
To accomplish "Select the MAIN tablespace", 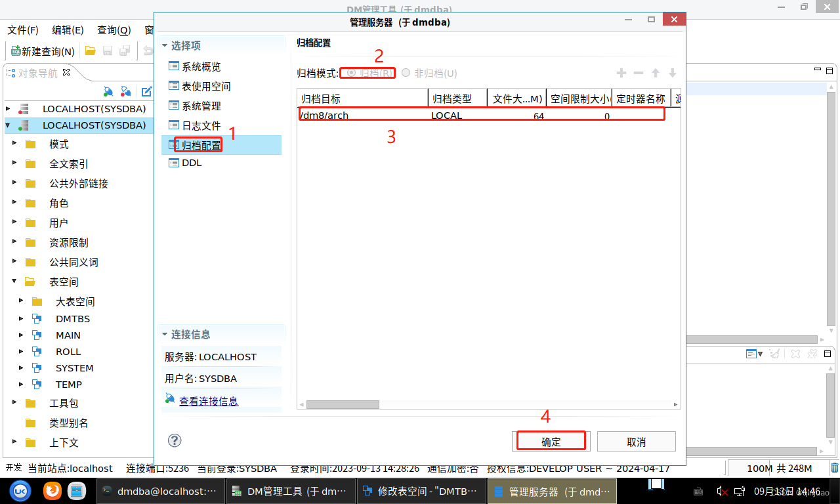I will 68,335.
